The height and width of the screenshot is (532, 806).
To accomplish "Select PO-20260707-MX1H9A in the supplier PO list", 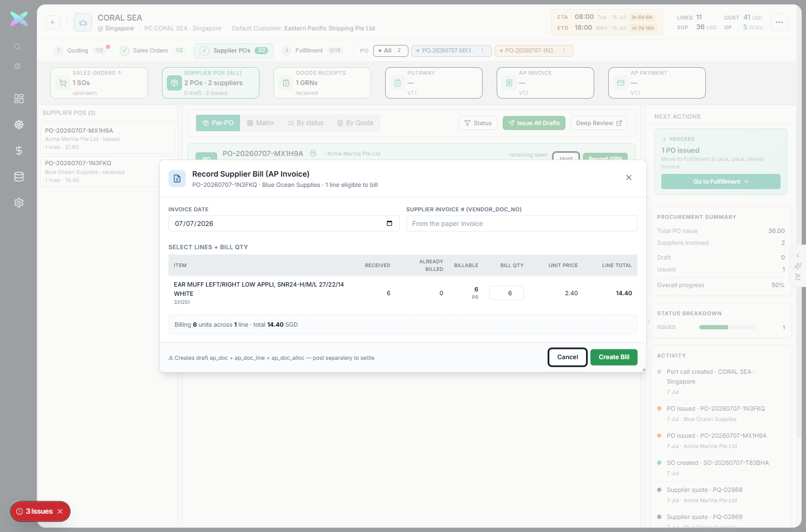I will pos(108,139).
